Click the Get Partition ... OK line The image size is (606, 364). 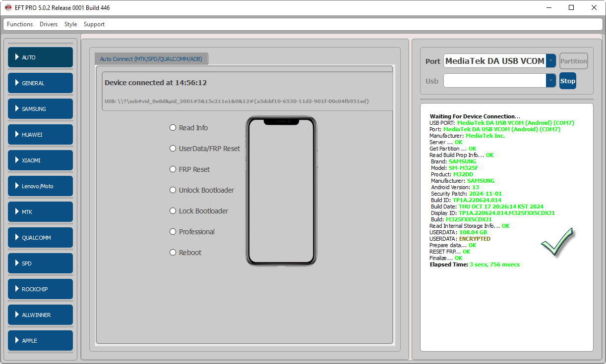pos(453,149)
